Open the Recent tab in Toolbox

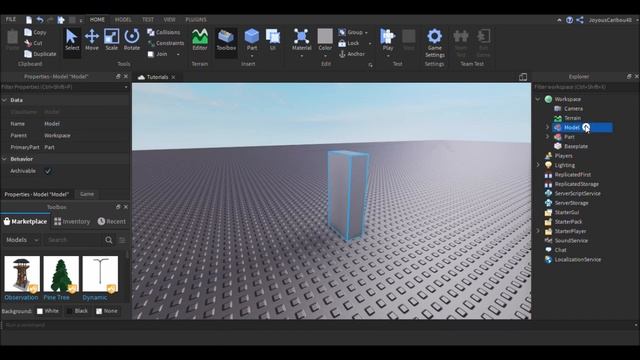(111, 222)
